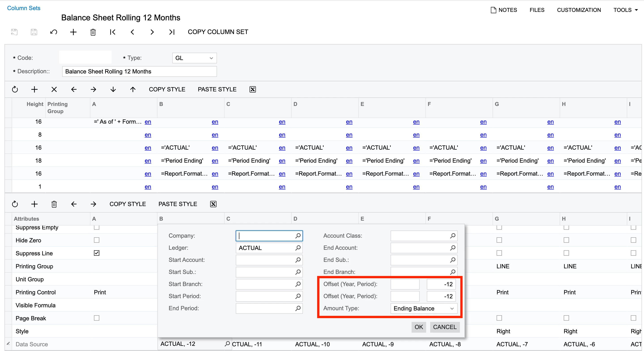Refresh the header rows grid

[x=15, y=89]
